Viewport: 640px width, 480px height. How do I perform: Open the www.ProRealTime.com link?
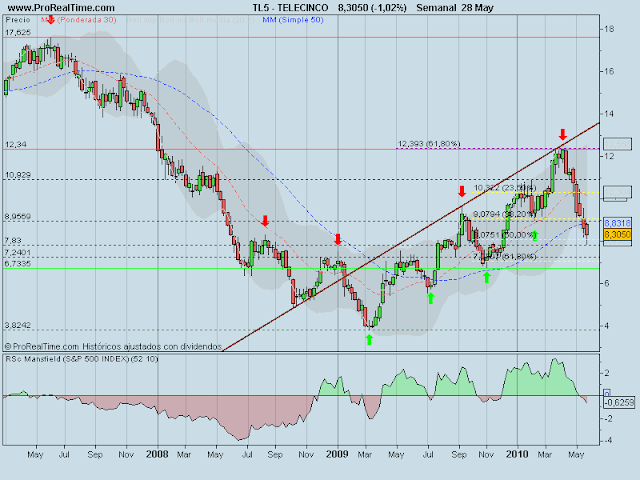pyautogui.click(x=61, y=8)
